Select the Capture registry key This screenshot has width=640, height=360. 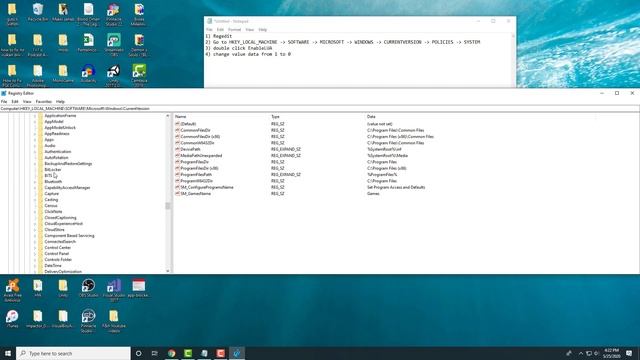(x=52, y=193)
